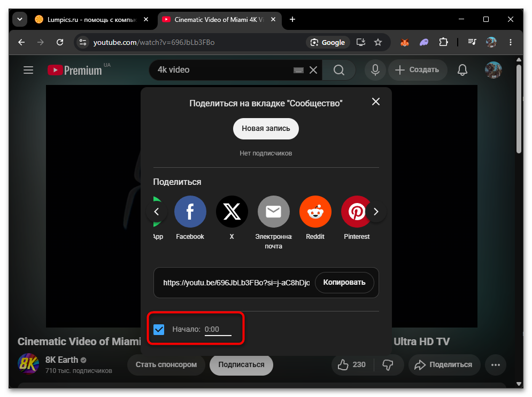Image resolution: width=532 pixels, height=397 pixels.
Task: Go to YouTube Premium home logo
Action: pyautogui.click(x=75, y=70)
